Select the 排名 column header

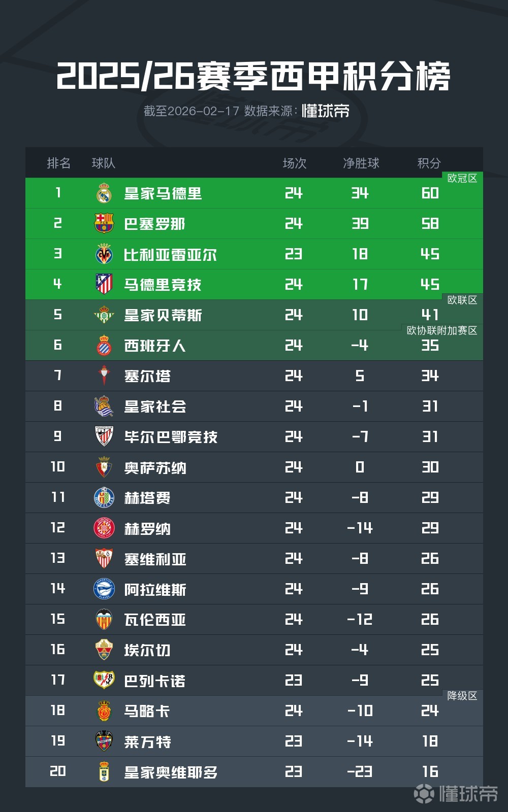click(59, 163)
